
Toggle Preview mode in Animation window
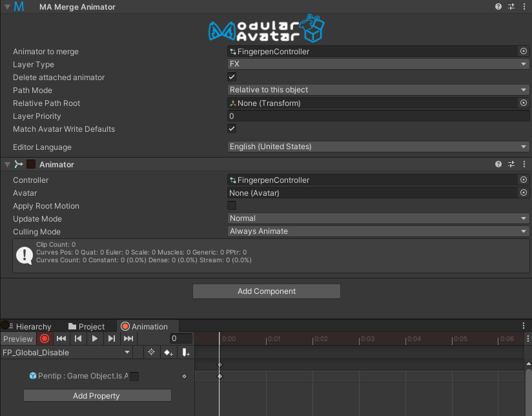click(18, 338)
